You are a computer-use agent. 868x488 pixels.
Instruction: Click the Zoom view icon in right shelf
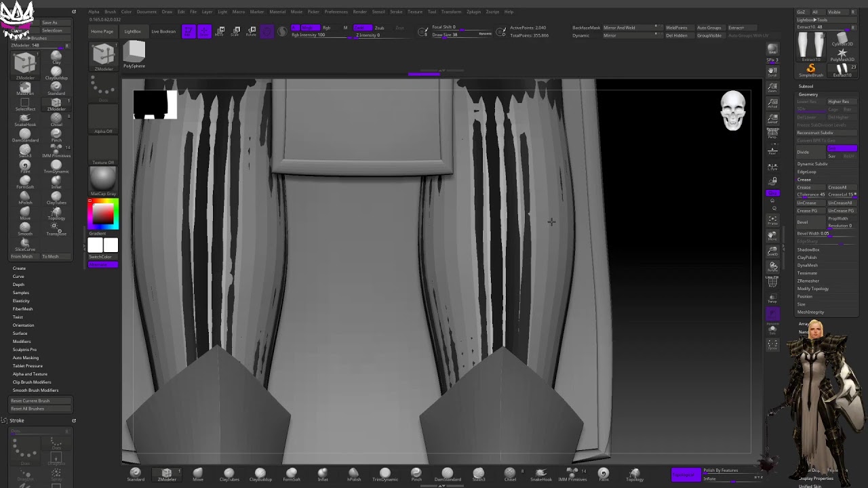click(x=772, y=88)
